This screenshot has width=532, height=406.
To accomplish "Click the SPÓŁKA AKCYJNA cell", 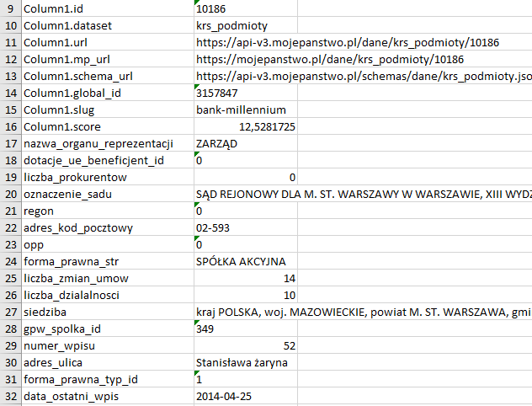I will pyautogui.click(x=241, y=261).
